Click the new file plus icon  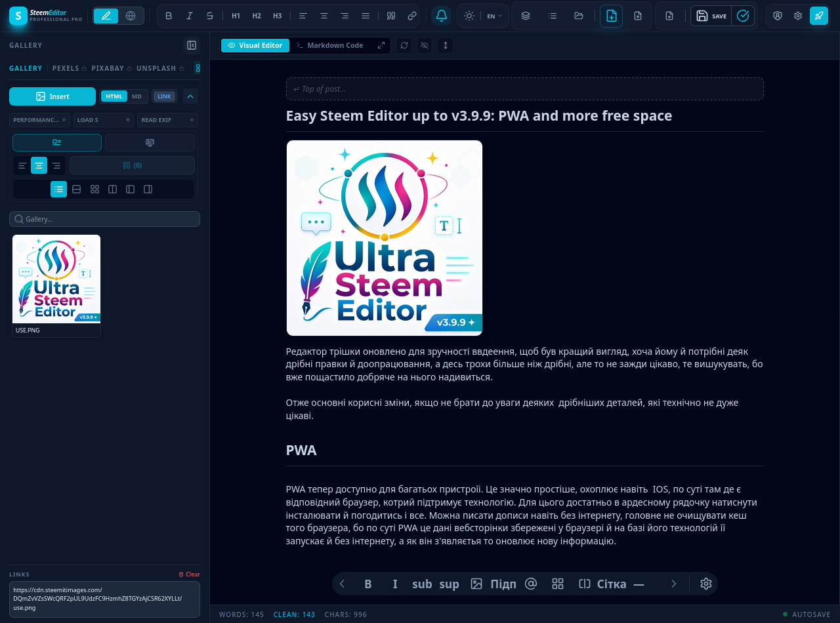click(x=669, y=16)
